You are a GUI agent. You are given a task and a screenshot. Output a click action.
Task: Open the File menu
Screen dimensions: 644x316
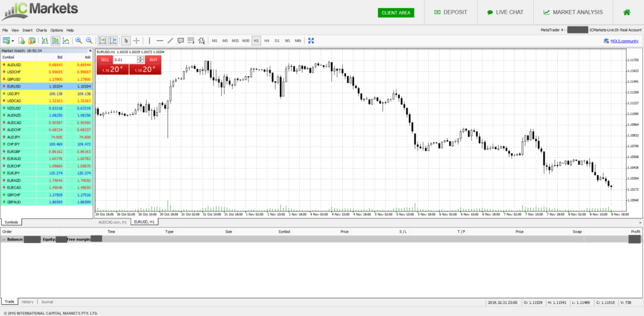coord(5,30)
